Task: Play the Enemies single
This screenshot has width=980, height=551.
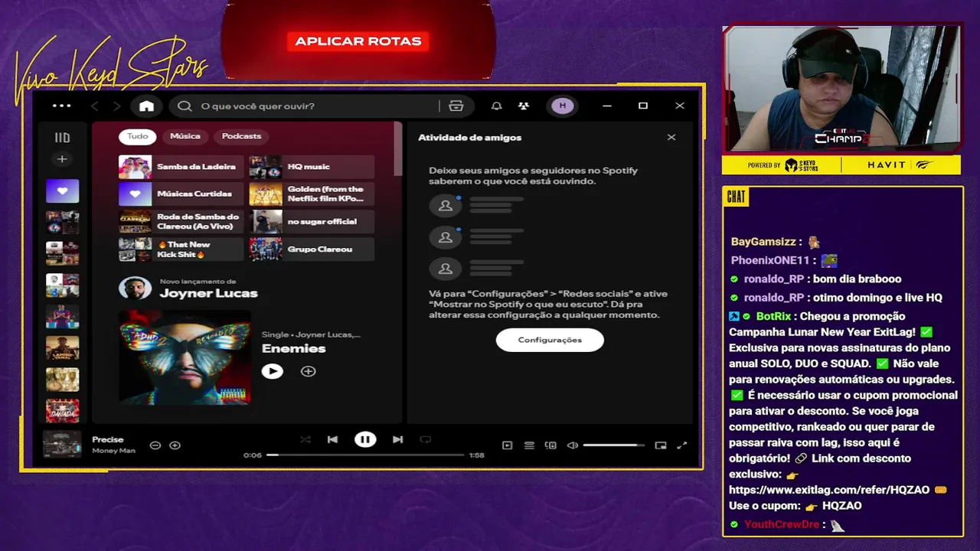Action: tap(272, 371)
